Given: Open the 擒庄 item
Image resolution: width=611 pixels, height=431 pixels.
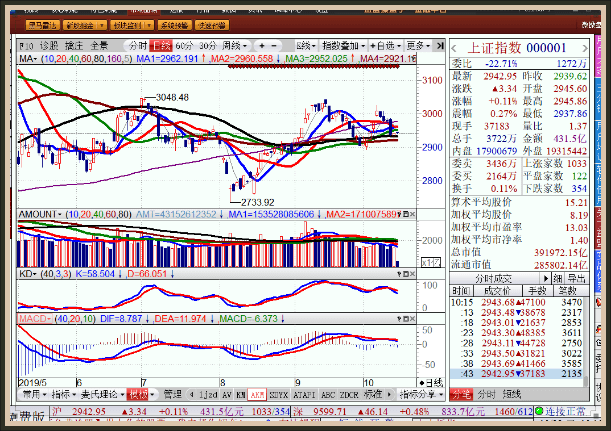Looking at the screenshot, I should pyautogui.click(x=74, y=46).
